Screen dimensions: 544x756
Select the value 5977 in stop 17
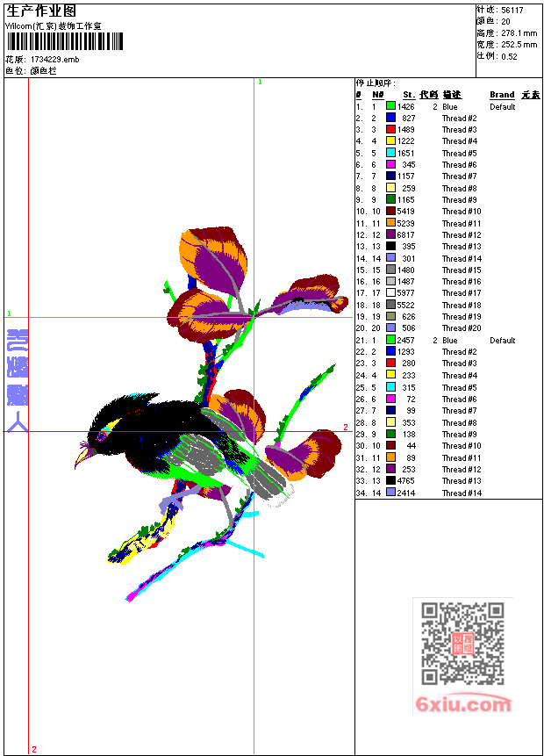405,292
